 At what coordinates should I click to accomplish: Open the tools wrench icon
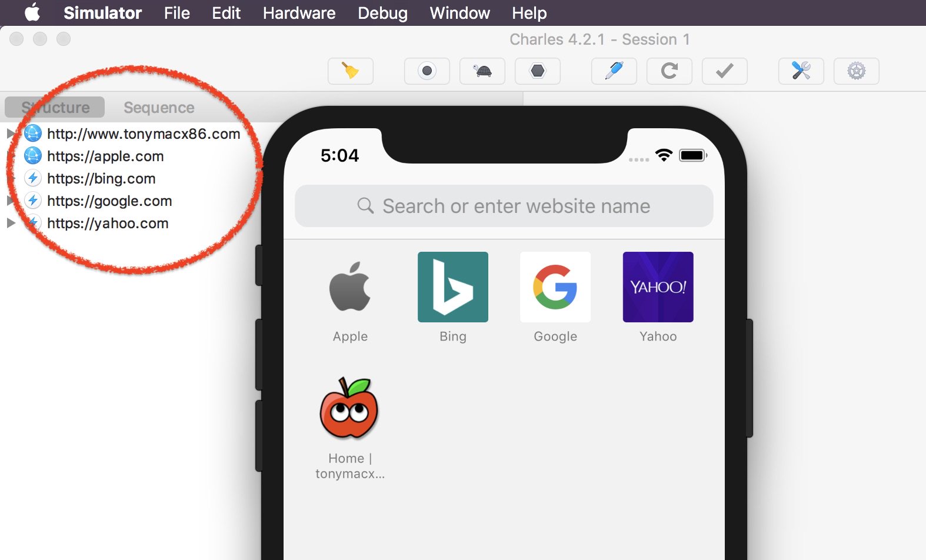(801, 71)
